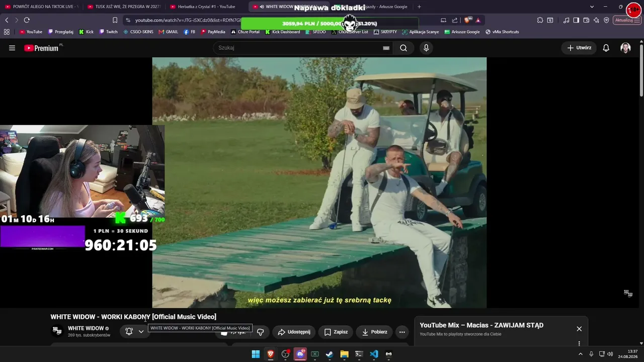
Task: Open the YouTube guide hamburger menu
Action: click(x=12, y=48)
